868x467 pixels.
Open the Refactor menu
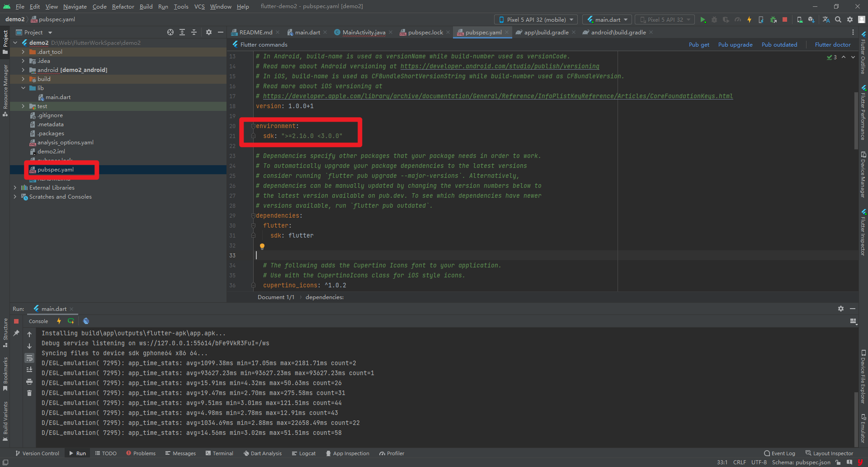[x=123, y=6]
